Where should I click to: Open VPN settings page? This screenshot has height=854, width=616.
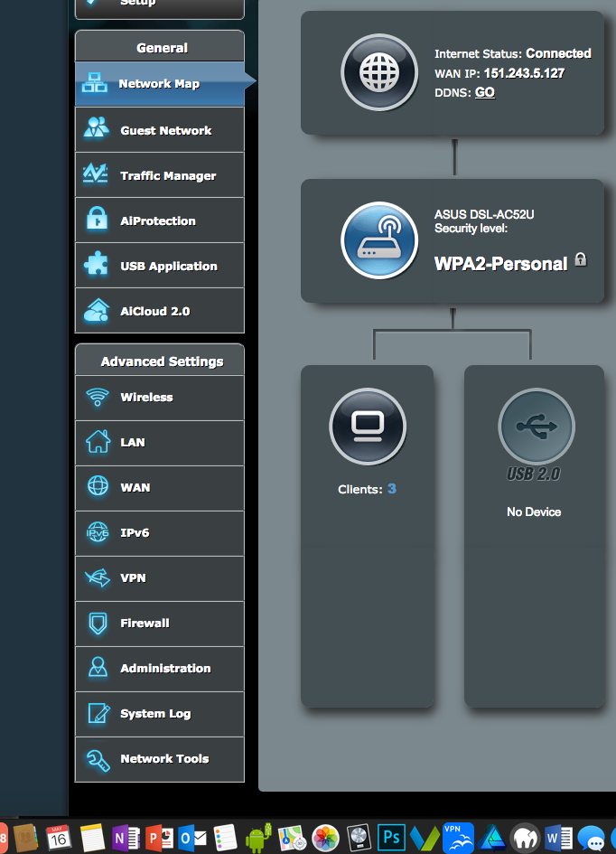(x=160, y=578)
